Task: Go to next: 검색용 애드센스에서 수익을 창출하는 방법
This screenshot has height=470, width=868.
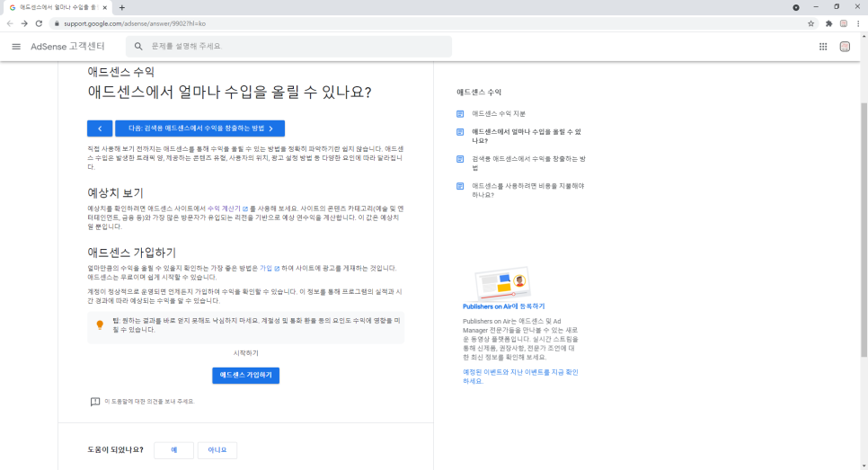Action: coord(199,129)
